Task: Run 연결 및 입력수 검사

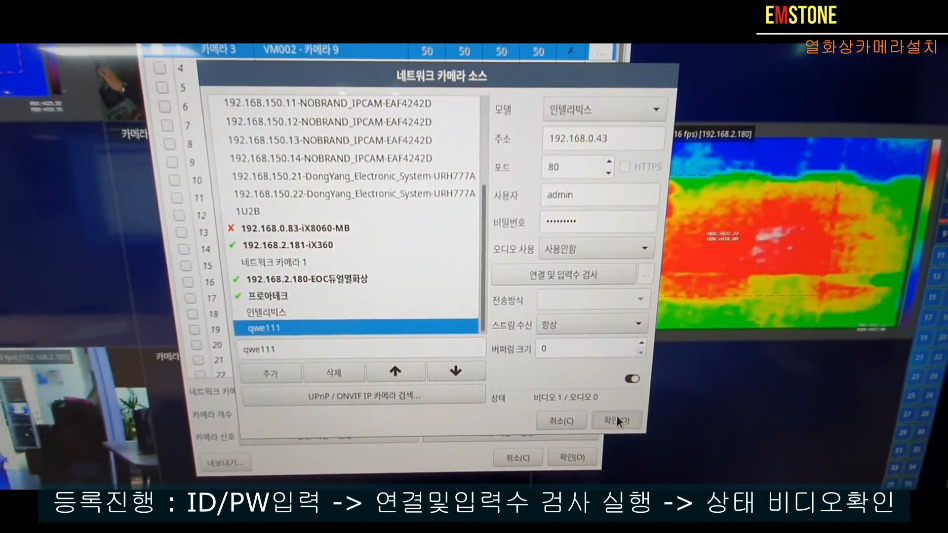Action: click(x=563, y=274)
